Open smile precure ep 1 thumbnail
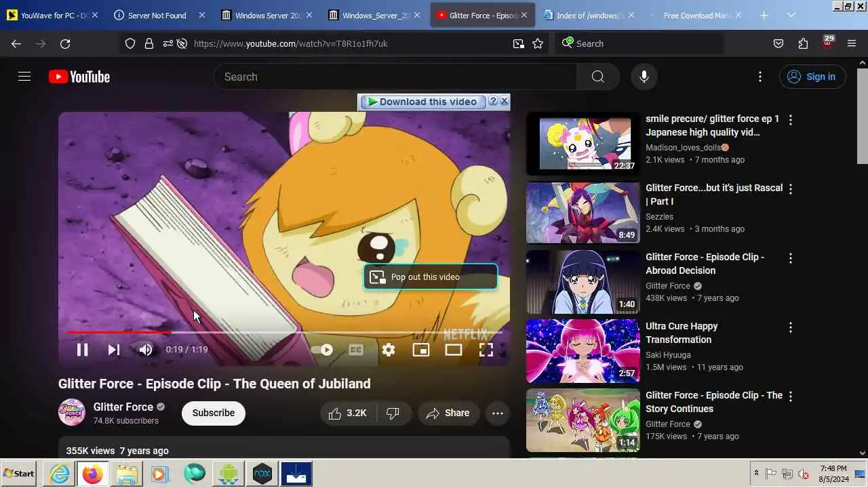Screen dimensions: 868x488 583,144
